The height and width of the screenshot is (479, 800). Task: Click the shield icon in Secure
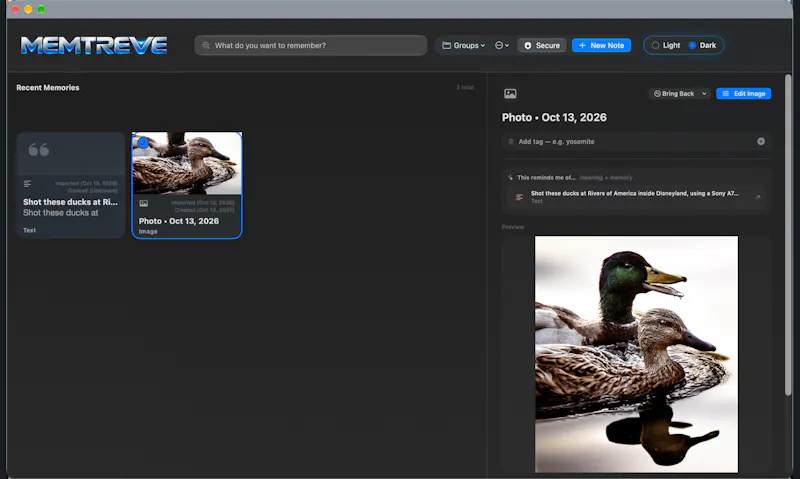tap(528, 45)
